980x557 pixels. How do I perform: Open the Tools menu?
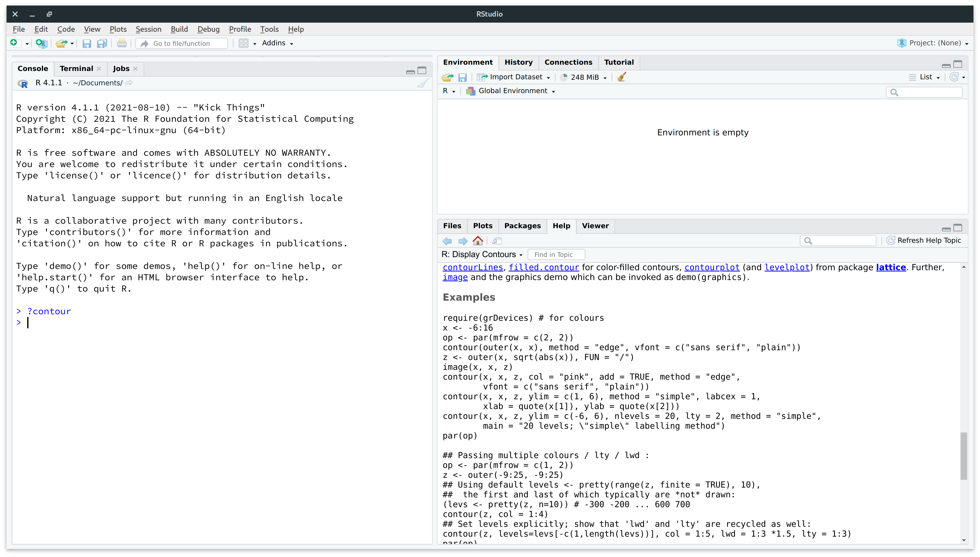point(269,29)
